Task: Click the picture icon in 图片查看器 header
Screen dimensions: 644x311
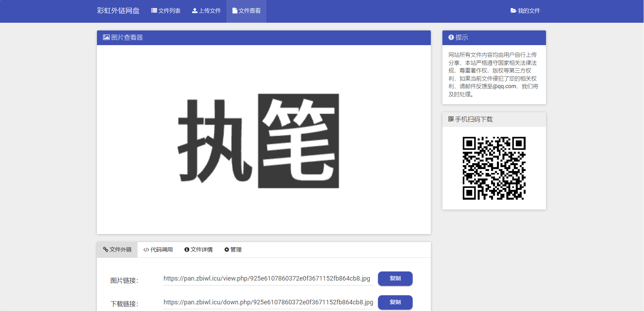Action: pyautogui.click(x=106, y=37)
